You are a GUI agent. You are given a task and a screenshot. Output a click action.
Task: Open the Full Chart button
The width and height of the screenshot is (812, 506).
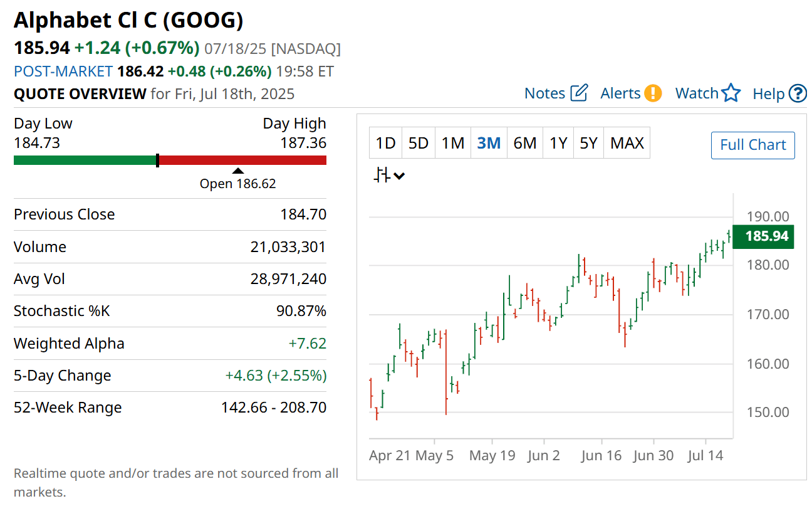[x=753, y=145]
